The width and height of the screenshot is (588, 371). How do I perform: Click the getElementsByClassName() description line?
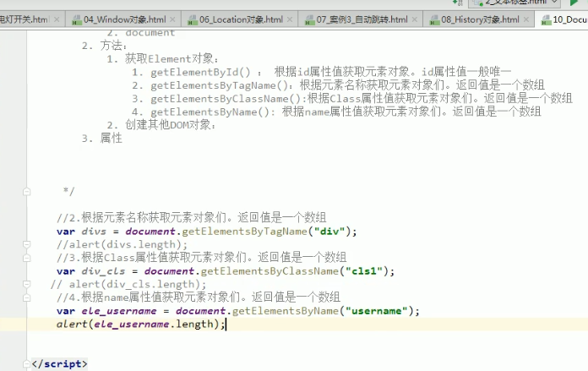pos(351,99)
